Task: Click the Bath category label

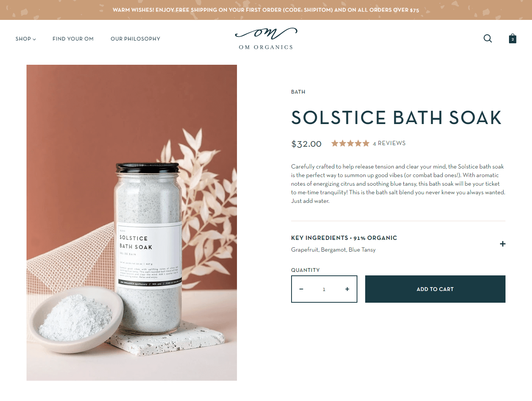Action: [x=298, y=92]
